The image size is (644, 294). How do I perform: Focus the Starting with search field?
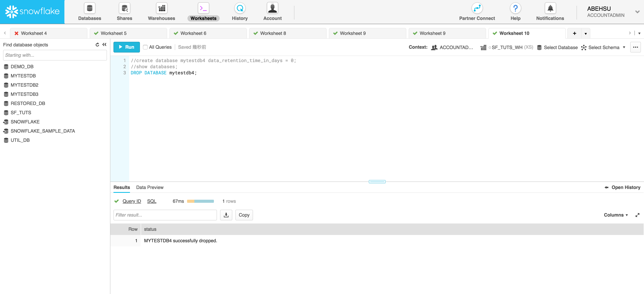pos(55,55)
